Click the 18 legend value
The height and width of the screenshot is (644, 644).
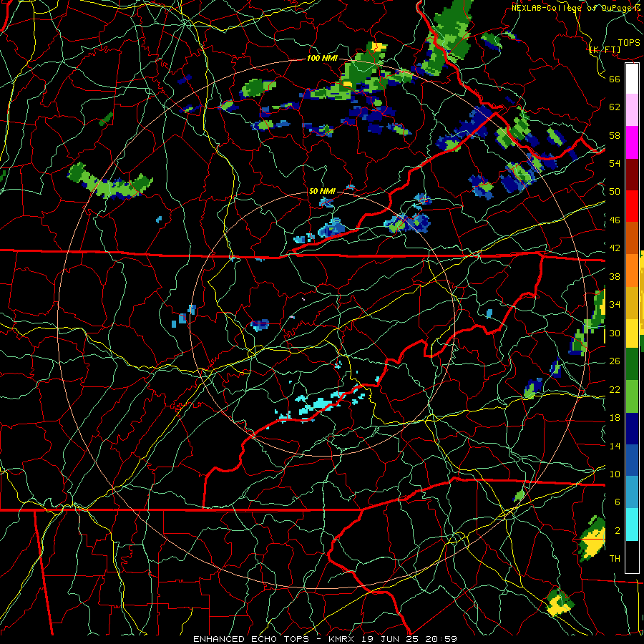(615, 418)
